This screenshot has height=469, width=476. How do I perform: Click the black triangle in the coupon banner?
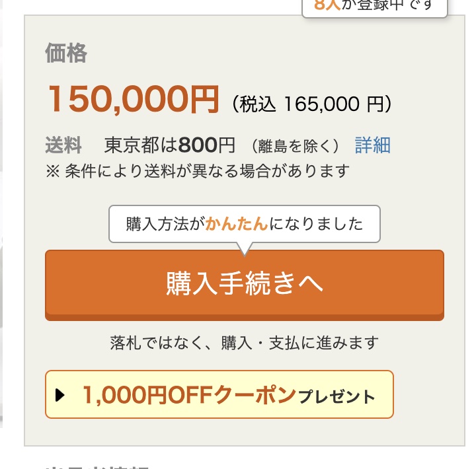[61, 396]
